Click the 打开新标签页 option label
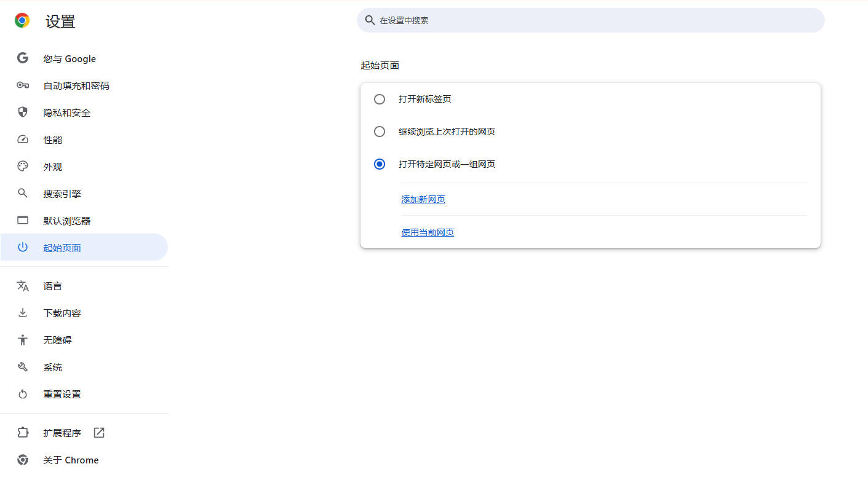 pos(425,99)
